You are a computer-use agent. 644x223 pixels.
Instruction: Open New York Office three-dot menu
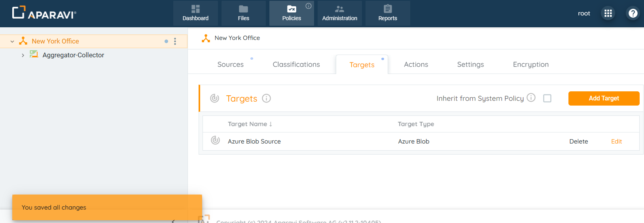pos(175,42)
